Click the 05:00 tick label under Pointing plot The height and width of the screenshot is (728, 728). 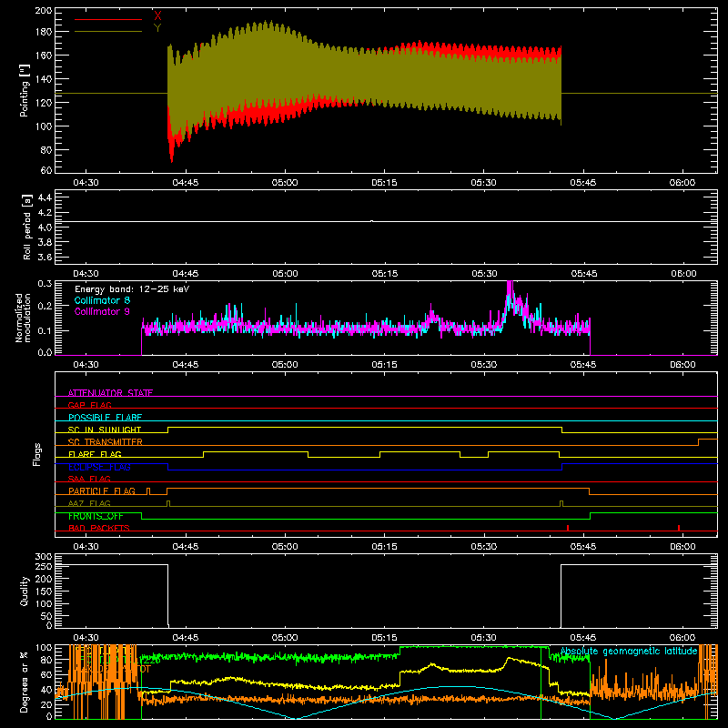285,183
